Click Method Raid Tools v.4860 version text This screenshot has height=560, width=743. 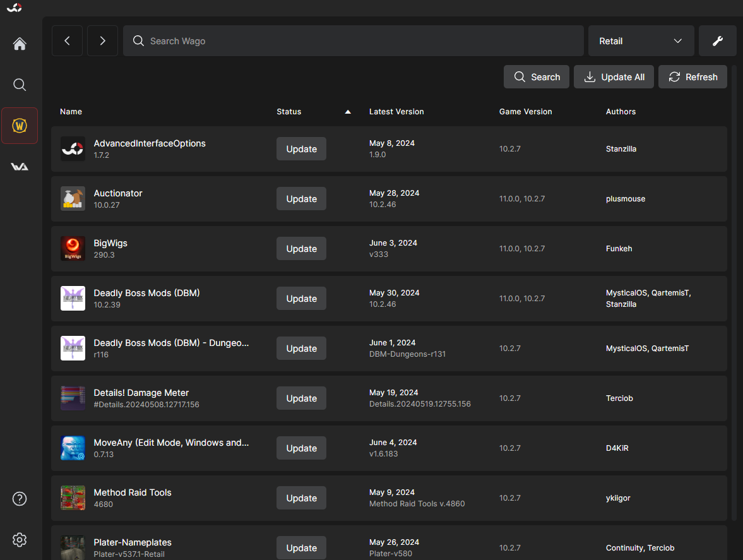(x=417, y=504)
